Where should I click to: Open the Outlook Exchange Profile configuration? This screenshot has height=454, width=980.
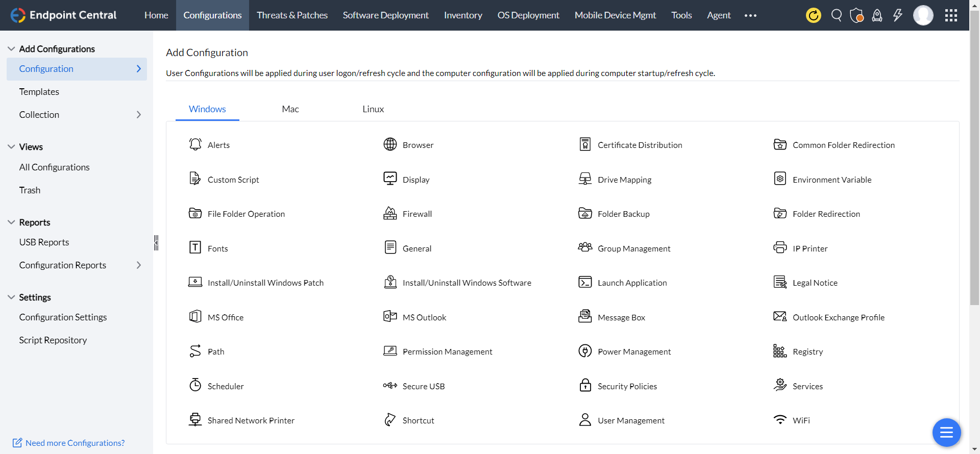829,317
